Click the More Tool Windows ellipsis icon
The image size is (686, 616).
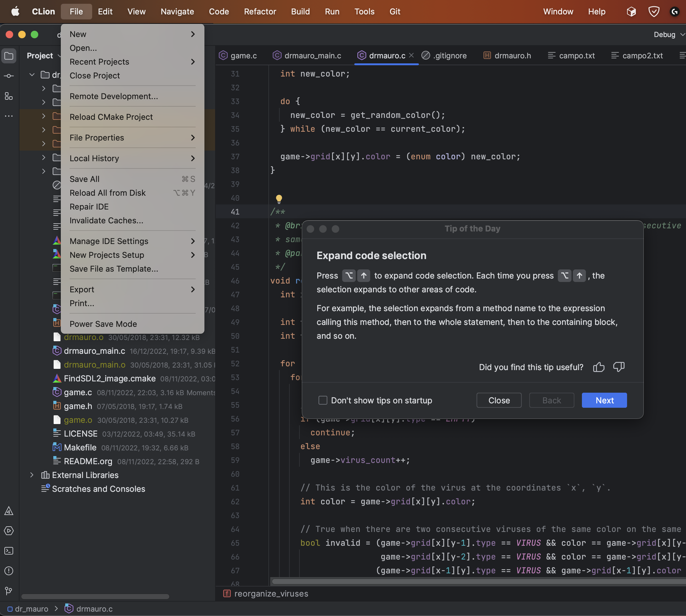coord(9,116)
